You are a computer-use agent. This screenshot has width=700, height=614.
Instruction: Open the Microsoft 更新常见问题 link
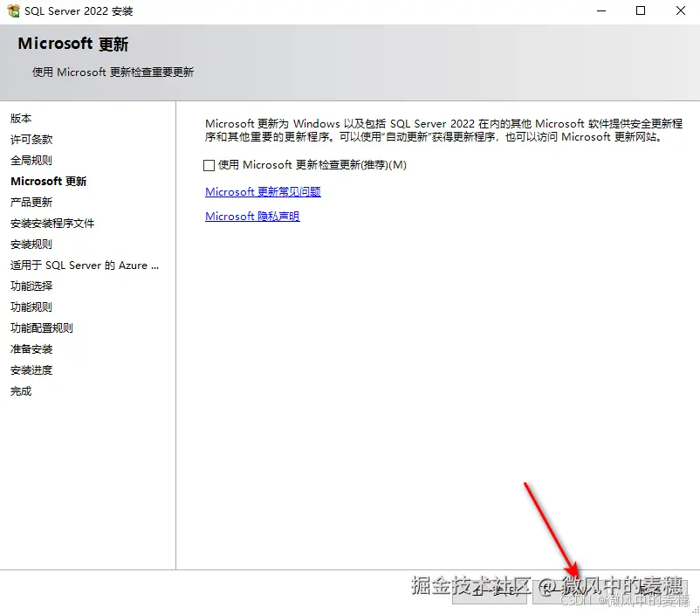click(263, 191)
